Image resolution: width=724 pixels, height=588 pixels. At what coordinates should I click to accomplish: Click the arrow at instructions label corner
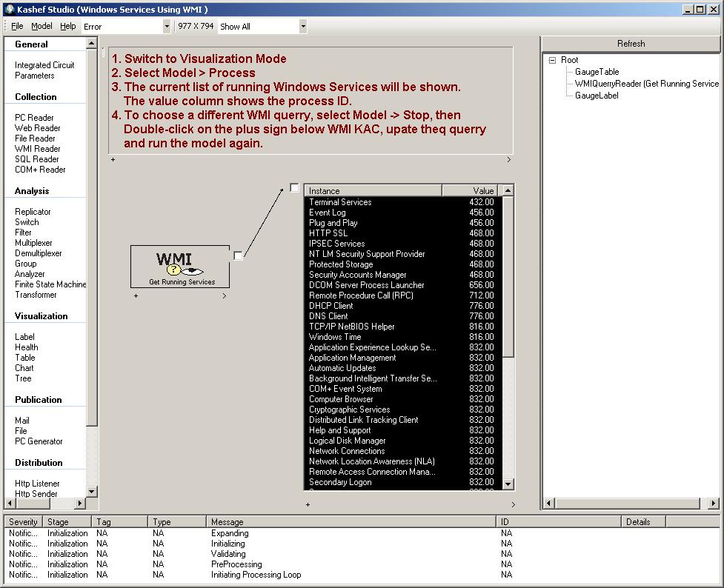509,159
